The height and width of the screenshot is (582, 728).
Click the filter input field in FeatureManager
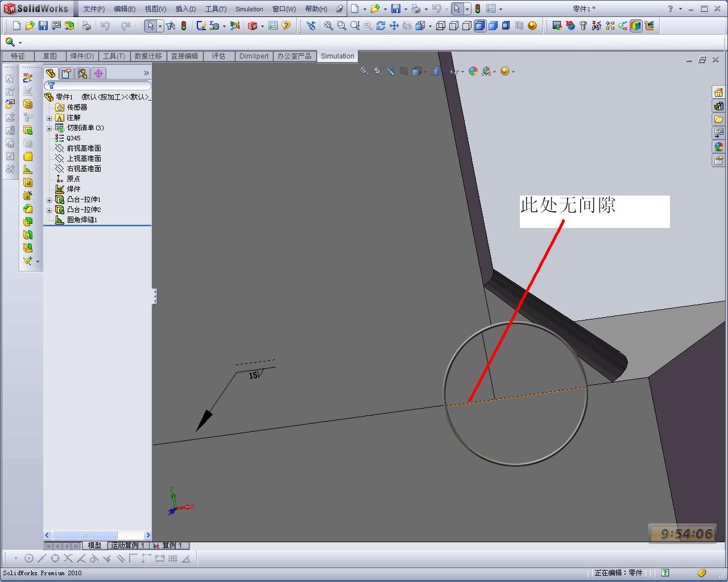pos(98,85)
